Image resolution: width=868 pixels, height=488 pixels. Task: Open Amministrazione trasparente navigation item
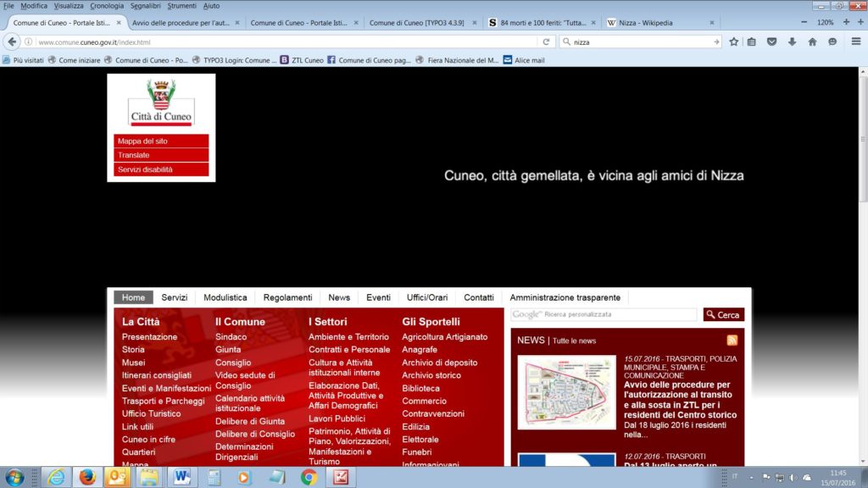point(565,297)
